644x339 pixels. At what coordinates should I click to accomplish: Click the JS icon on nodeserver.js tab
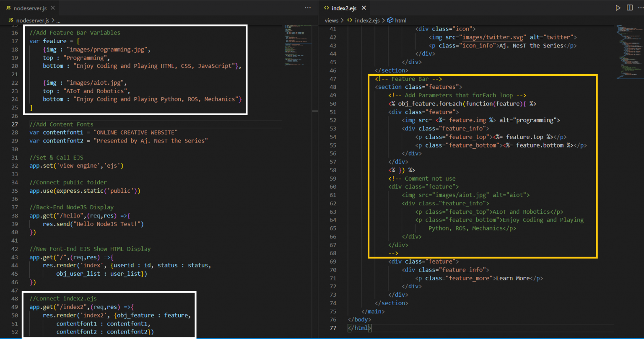[9, 7]
